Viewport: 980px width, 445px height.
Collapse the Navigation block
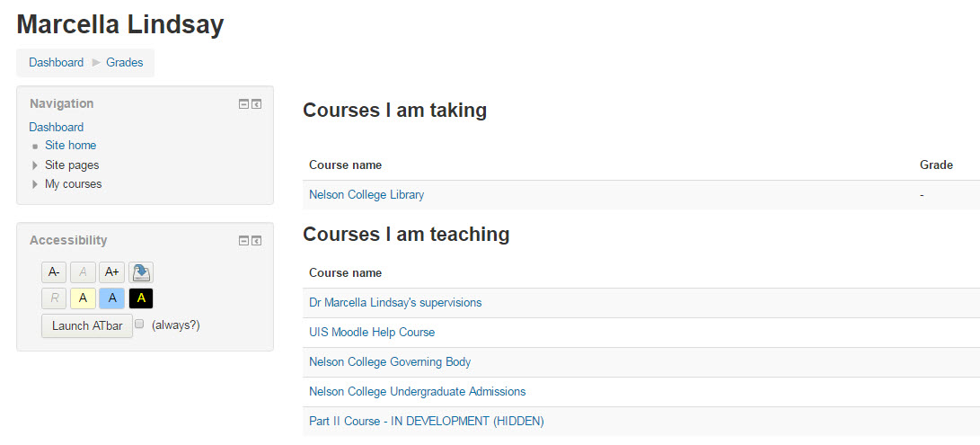tap(244, 104)
